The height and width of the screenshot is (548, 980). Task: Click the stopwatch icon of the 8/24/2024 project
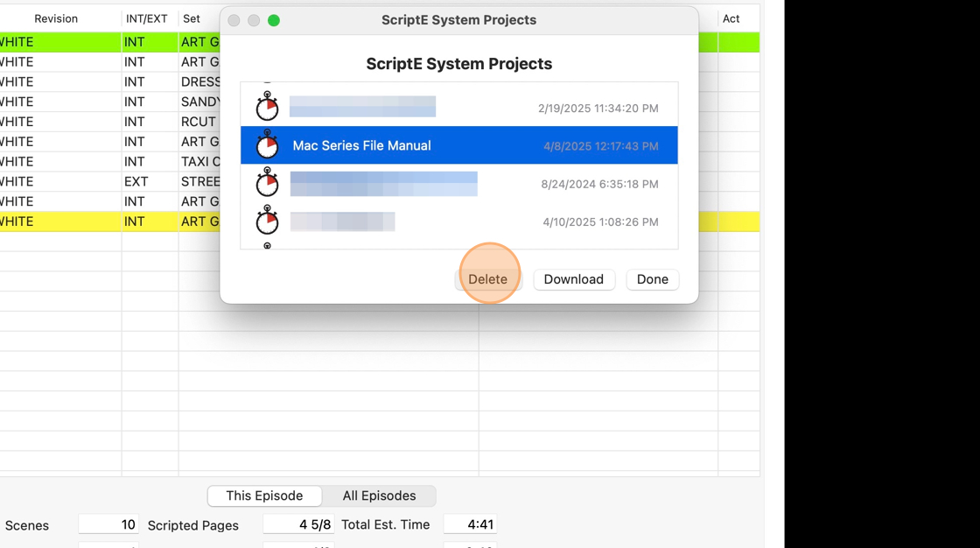click(268, 183)
